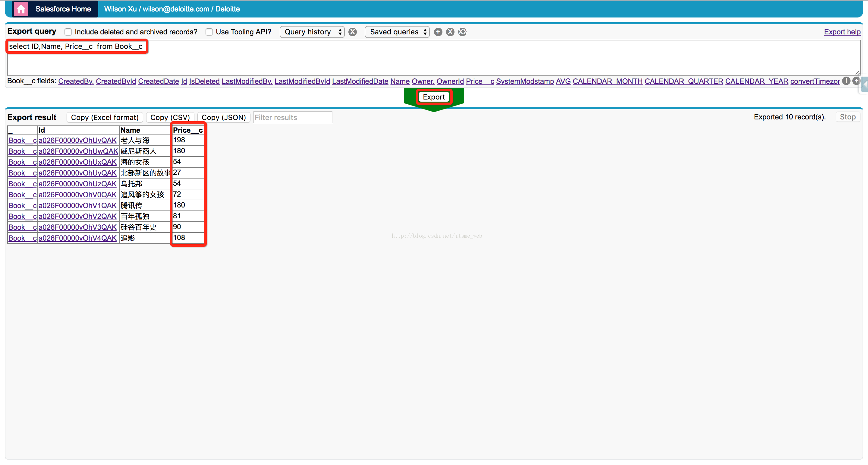
Task: Click the plus icon after field suggestions
Action: (856, 81)
